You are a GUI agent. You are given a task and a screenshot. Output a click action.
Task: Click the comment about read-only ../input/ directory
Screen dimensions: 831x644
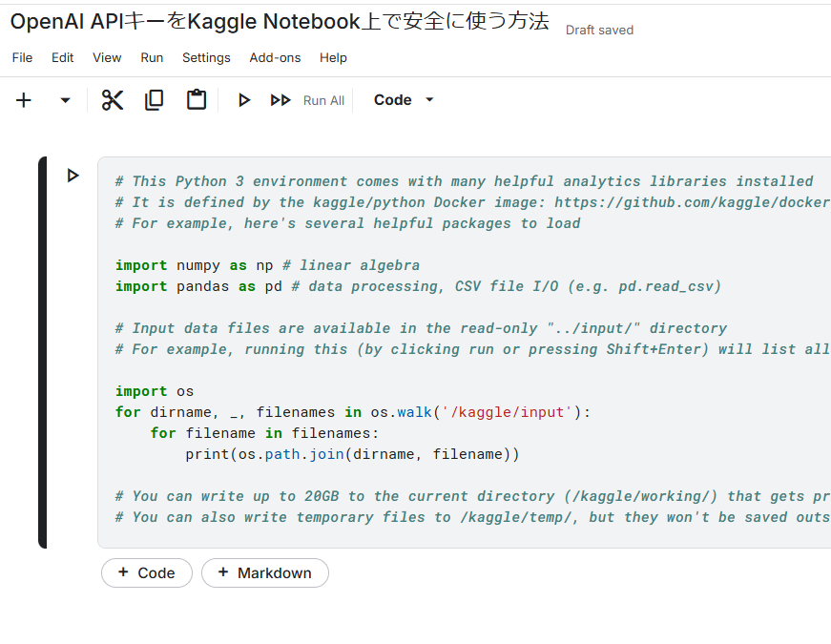pyautogui.click(x=422, y=328)
